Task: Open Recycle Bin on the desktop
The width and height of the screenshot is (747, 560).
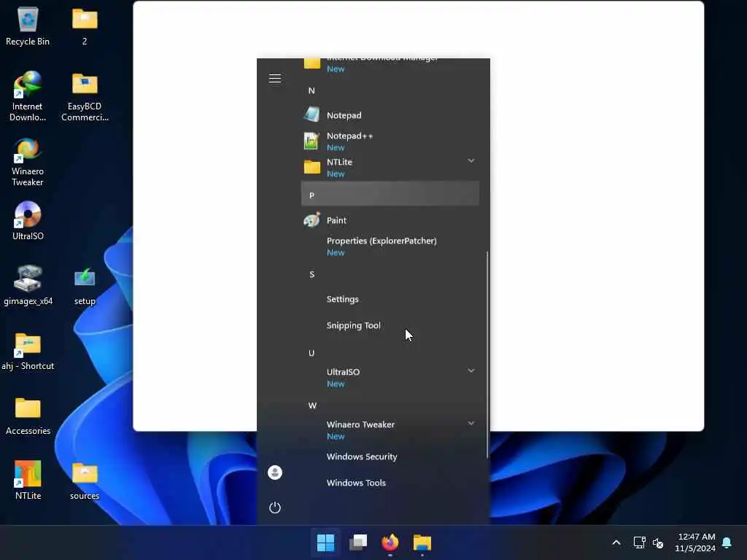Action: click(x=28, y=27)
